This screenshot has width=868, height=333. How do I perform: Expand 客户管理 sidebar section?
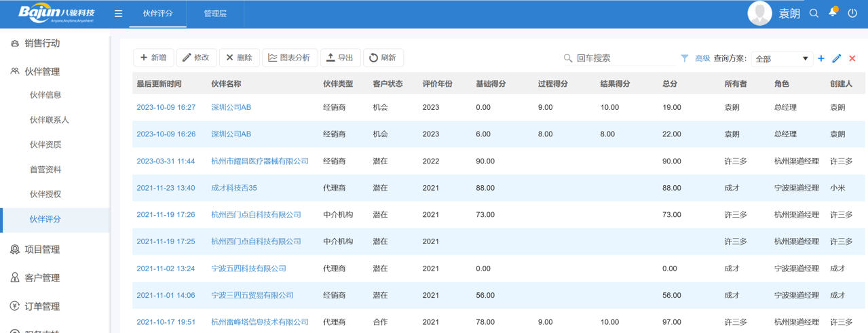click(x=42, y=278)
